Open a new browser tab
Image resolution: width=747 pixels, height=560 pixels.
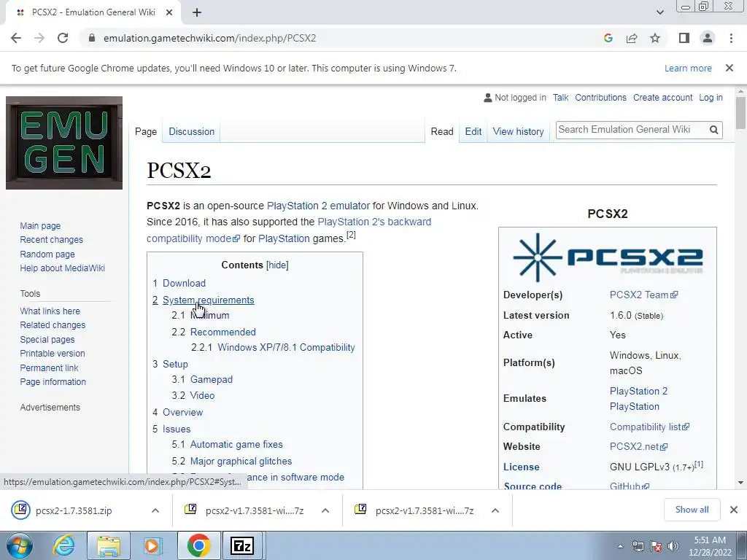[x=197, y=13]
